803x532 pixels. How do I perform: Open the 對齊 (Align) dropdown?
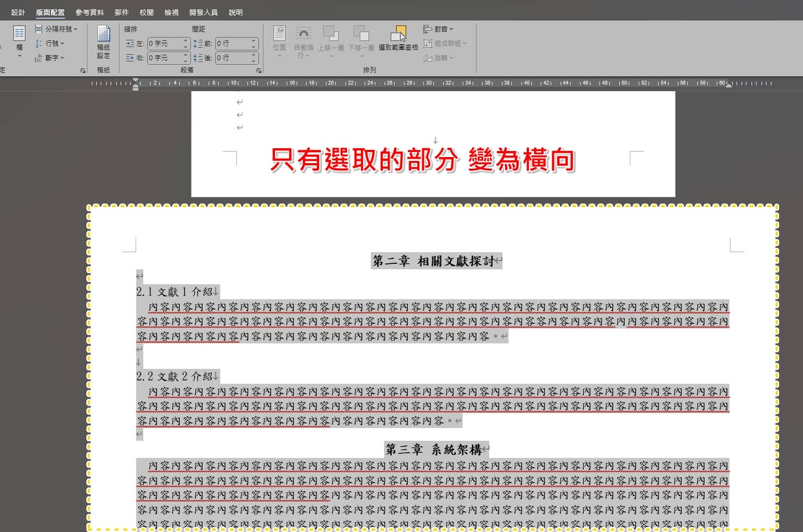[440, 29]
